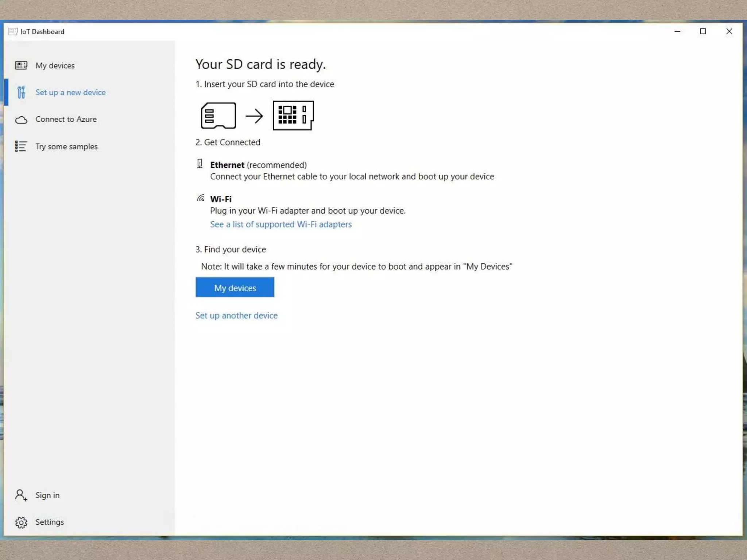Screen dimensions: 747x560
Task: Follow the Set up another device link
Action: [236, 315]
